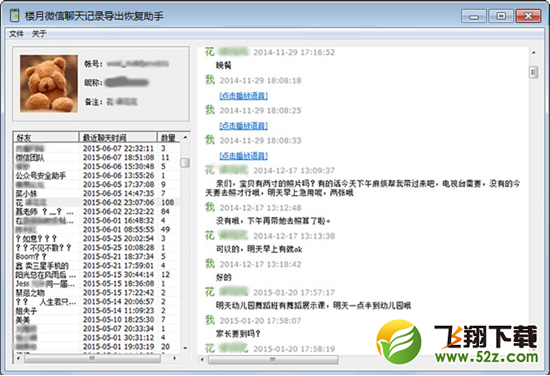
Task: Select row dated 2015-05-07 20:33:34
Action: coord(97,329)
